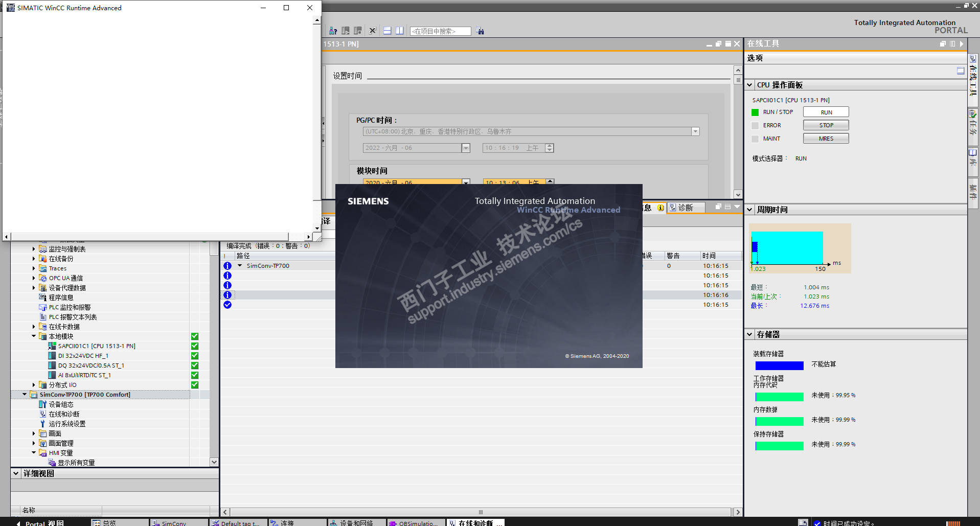Viewport: 980px width, 526px height.
Task: Click the 显示所有变量 icon
Action: click(x=52, y=463)
